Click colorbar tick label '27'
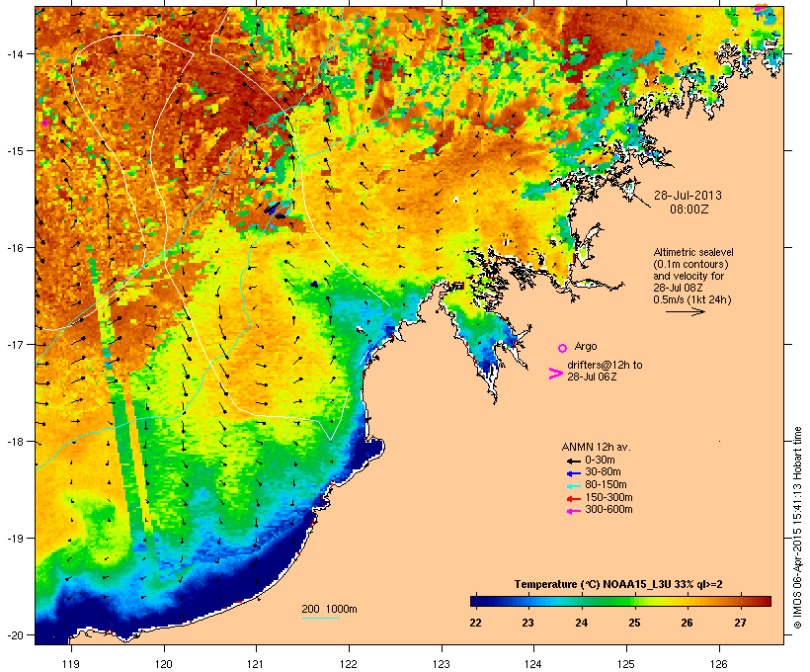Screen dimensions: 810x672 point(740,623)
